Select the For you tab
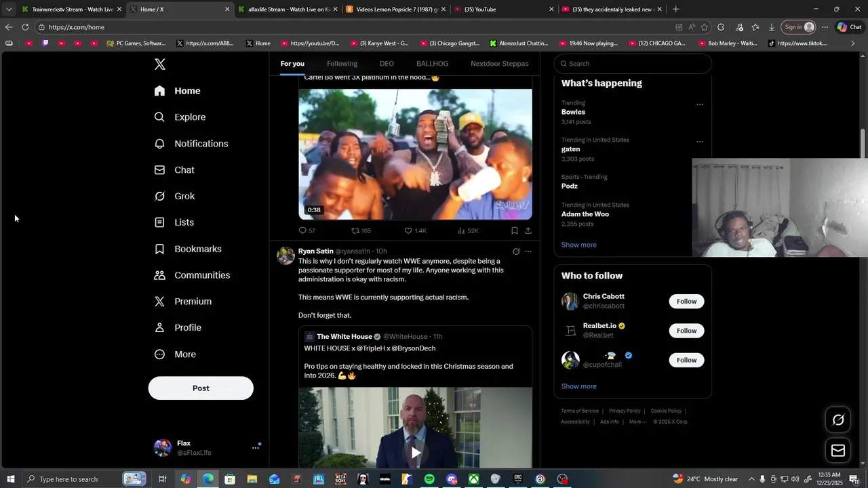868x488 pixels. (292, 64)
